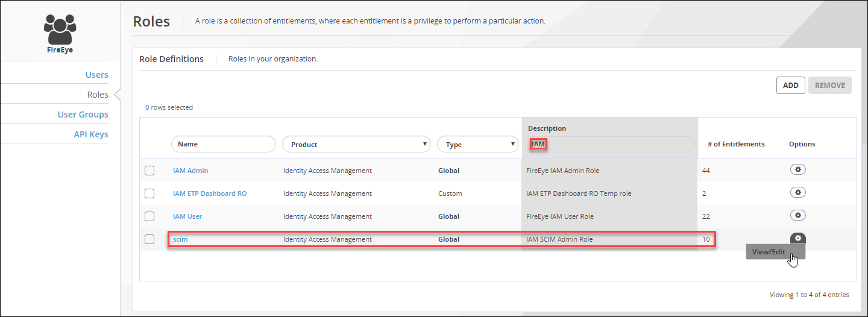The image size is (868, 317).
Task: Select the scim role checkbox
Action: (x=149, y=239)
